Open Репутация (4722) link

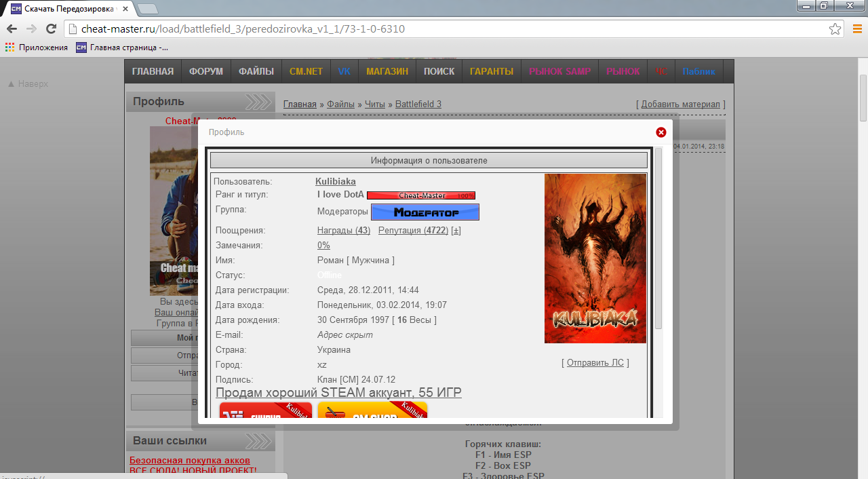tap(413, 230)
